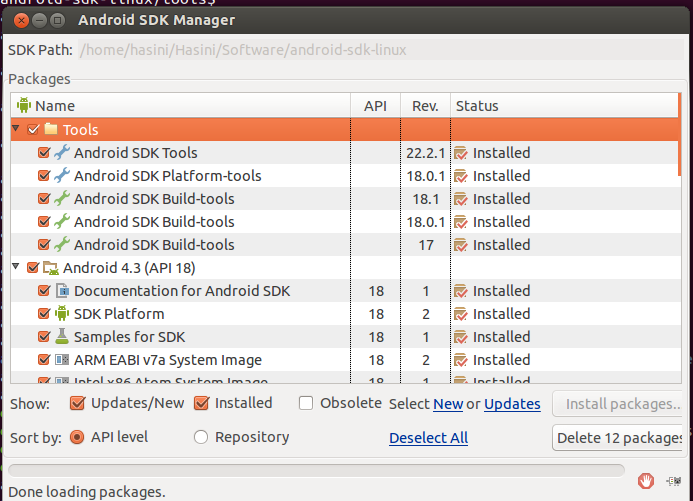Click the Android SDK Tools wrench icon
Image resolution: width=693 pixels, height=501 pixels.
click(x=62, y=153)
